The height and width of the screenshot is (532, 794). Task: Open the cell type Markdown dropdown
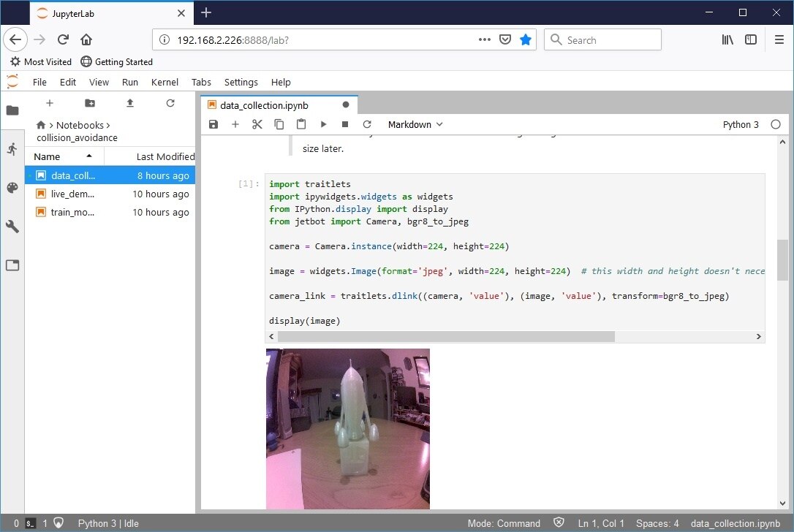(x=415, y=124)
